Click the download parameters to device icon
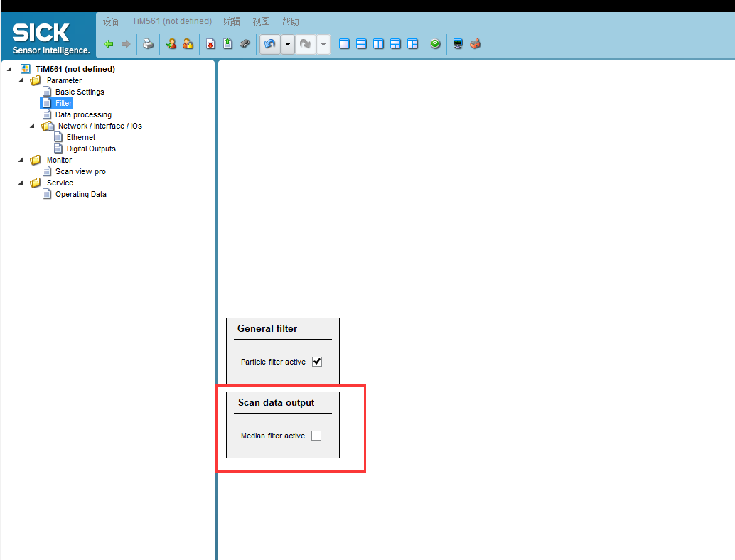This screenshot has width=735, height=560. [210, 43]
